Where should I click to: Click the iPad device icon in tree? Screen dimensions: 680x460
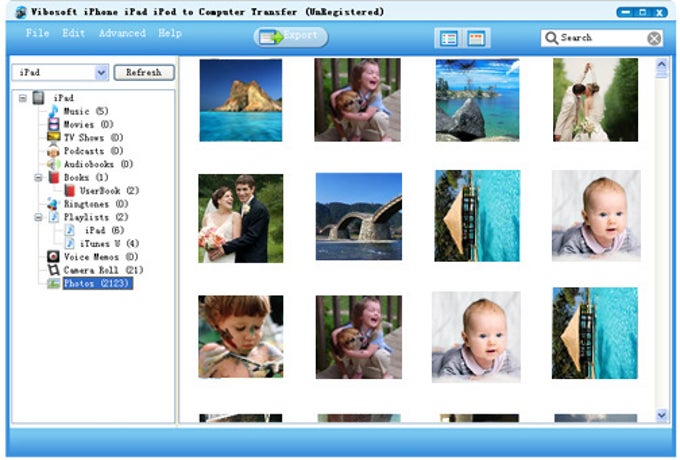point(38,98)
